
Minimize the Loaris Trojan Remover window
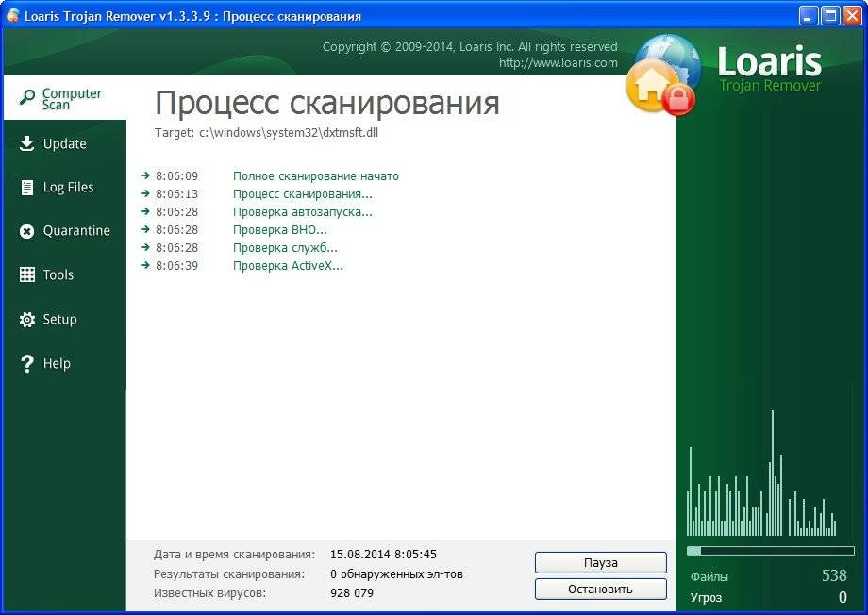(x=809, y=15)
